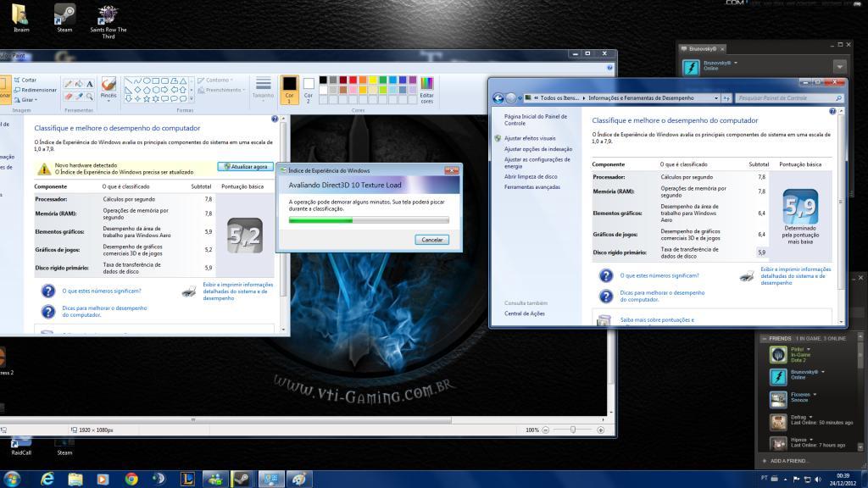Open the League of Legends taskbar icon

[187, 479]
